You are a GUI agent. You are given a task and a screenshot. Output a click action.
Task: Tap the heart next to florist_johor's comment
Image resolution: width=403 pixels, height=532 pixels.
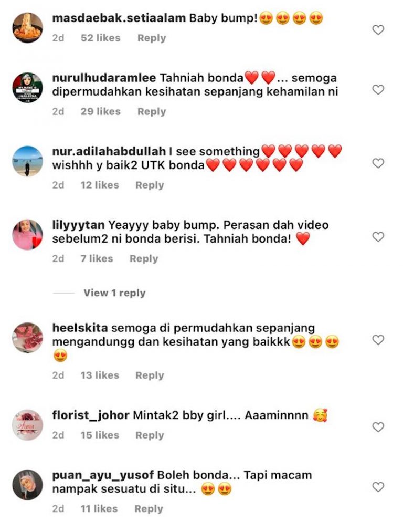tap(378, 427)
